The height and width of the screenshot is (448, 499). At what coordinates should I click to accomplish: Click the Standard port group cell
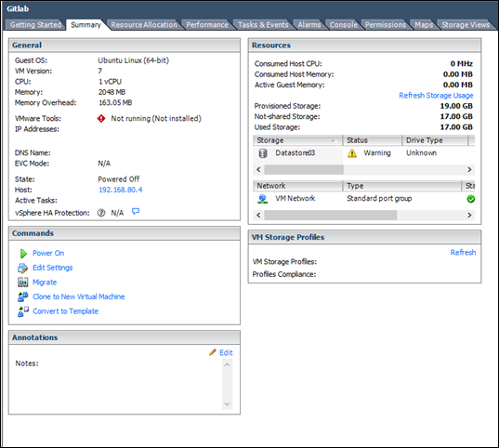click(x=379, y=199)
